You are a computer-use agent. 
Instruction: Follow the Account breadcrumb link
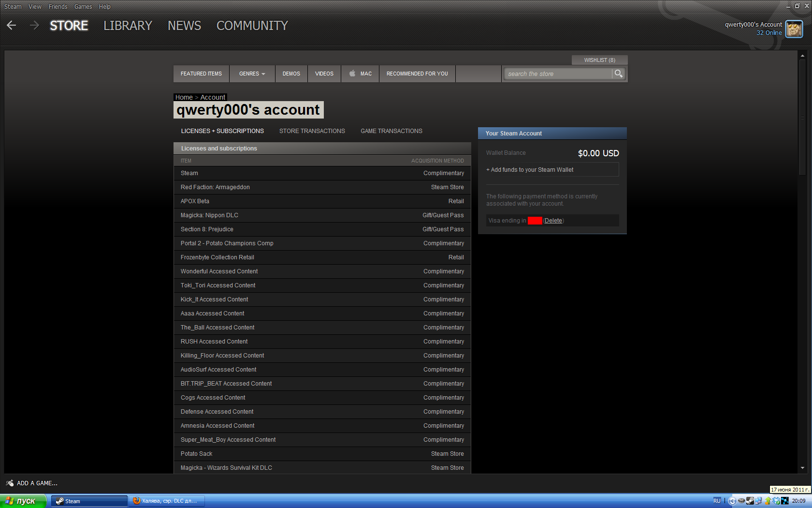coord(213,97)
